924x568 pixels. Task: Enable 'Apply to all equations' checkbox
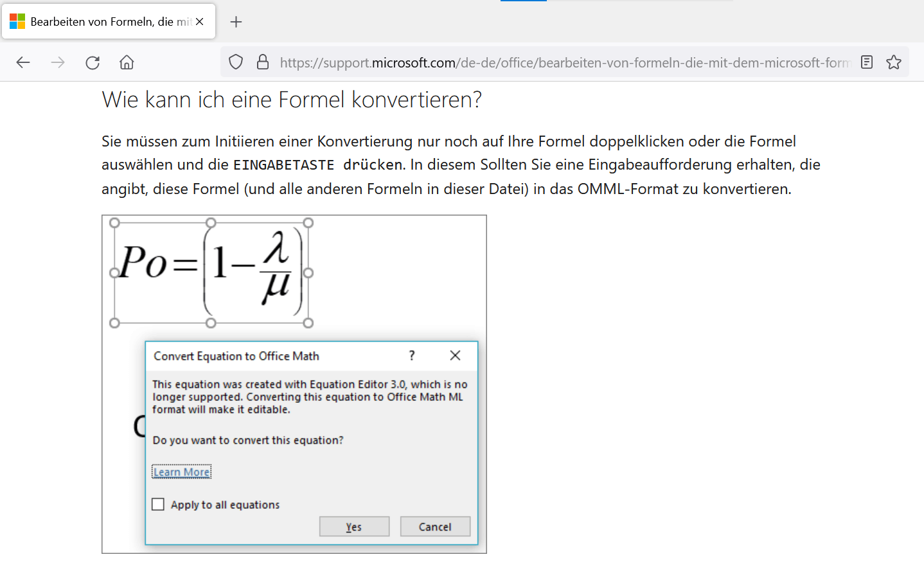point(158,504)
